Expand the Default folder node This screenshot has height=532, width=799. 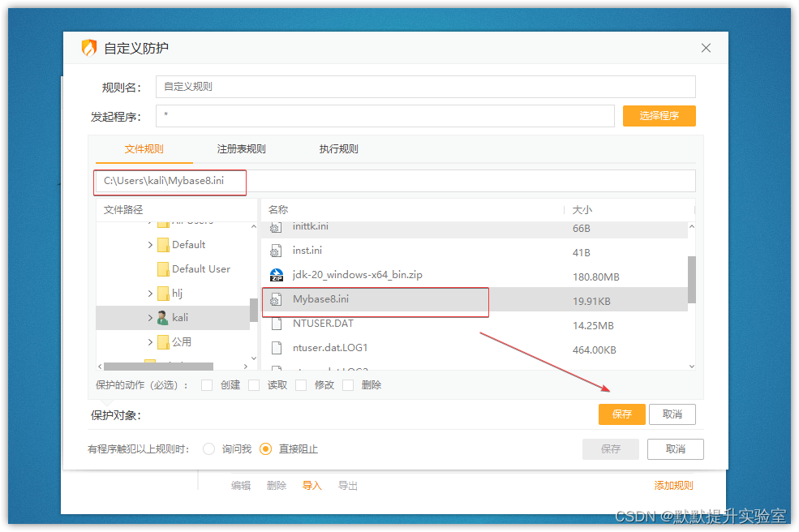click(x=150, y=245)
